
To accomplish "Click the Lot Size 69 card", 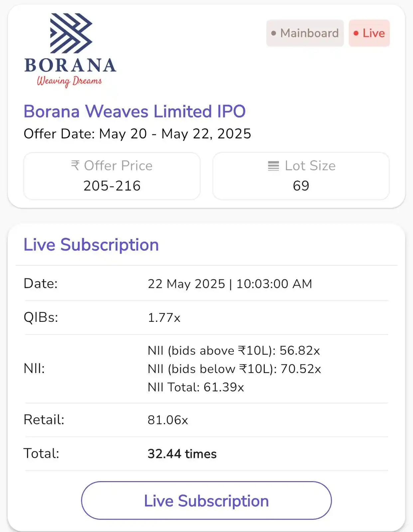I will (301, 176).
